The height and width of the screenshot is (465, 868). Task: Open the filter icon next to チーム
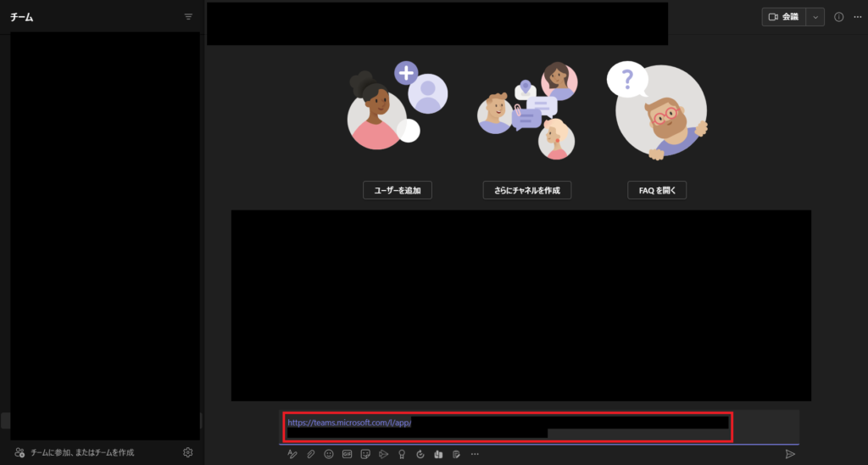188,17
